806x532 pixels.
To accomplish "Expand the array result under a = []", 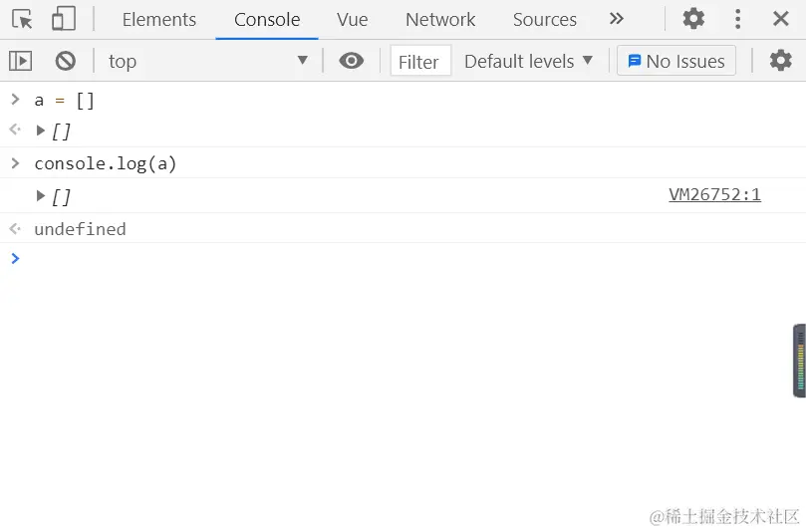I will click(x=41, y=131).
